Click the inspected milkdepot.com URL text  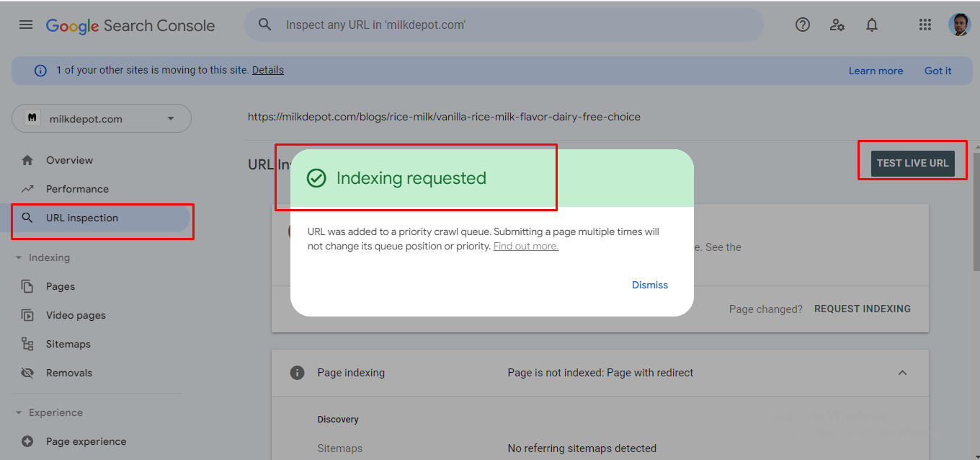(444, 117)
